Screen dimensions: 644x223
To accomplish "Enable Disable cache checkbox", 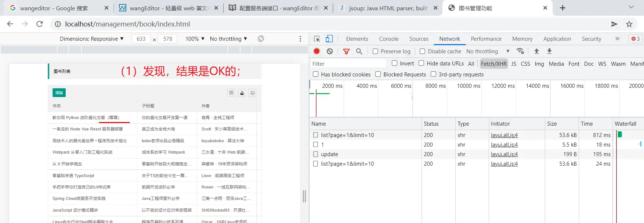I will tap(423, 51).
